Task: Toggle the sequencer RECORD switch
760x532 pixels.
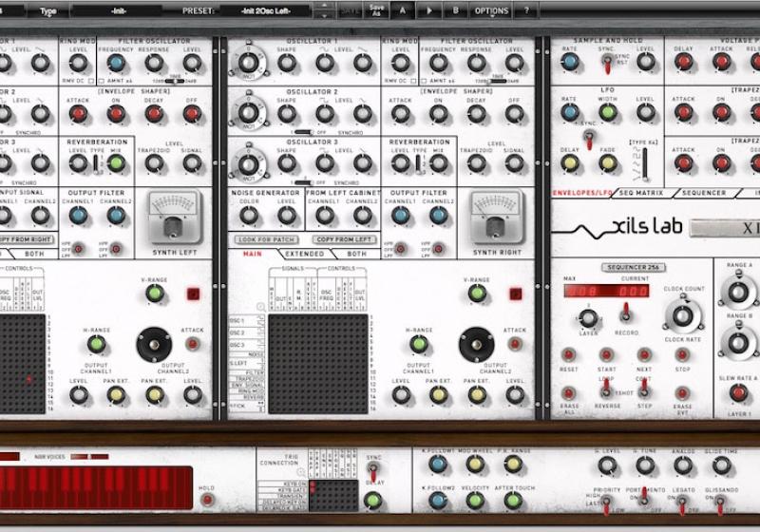Action: pyautogui.click(x=626, y=313)
